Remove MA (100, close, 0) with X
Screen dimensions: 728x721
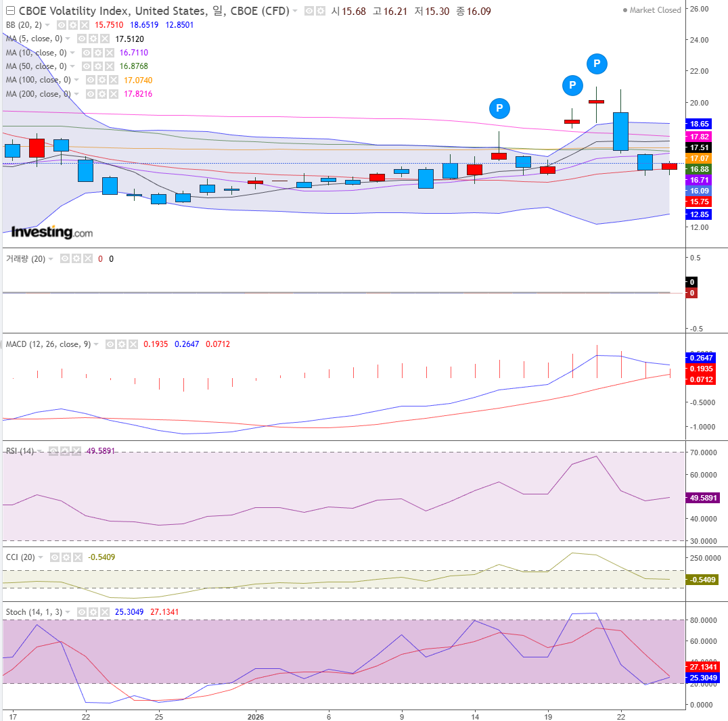click(x=113, y=80)
